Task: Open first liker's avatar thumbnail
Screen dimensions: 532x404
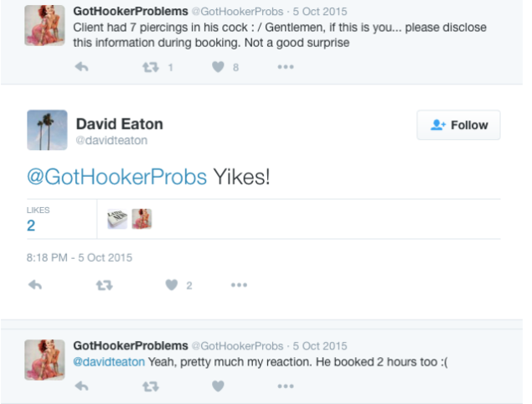Action: point(117,219)
